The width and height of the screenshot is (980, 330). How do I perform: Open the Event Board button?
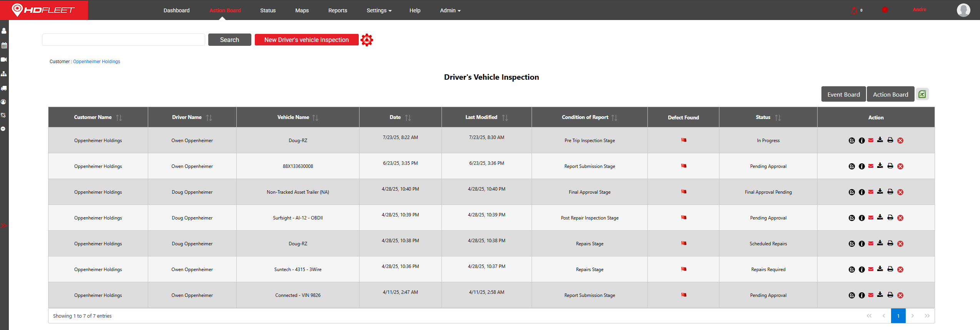click(x=843, y=94)
